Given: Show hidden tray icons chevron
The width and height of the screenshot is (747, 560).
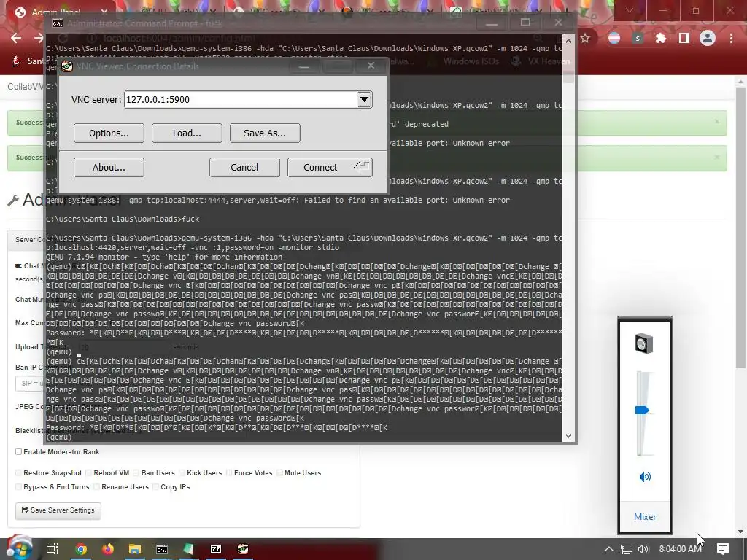Looking at the screenshot, I should pyautogui.click(x=609, y=549).
